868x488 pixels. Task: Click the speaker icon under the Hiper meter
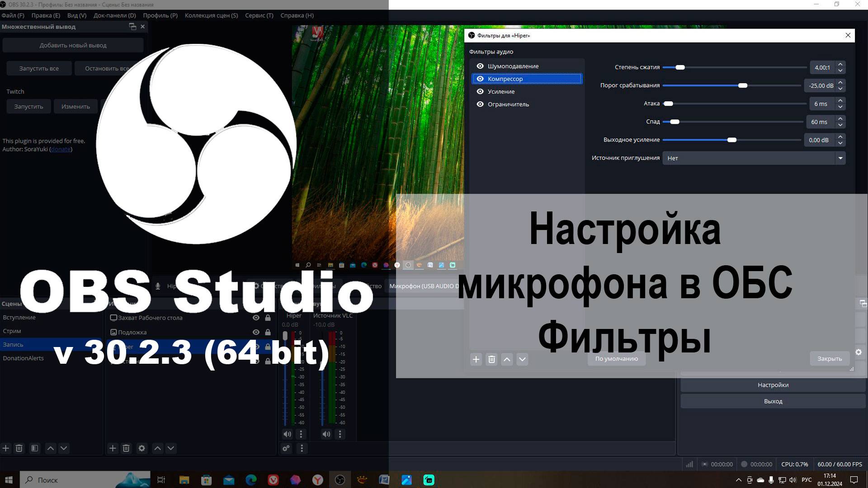pyautogui.click(x=287, y=434)
